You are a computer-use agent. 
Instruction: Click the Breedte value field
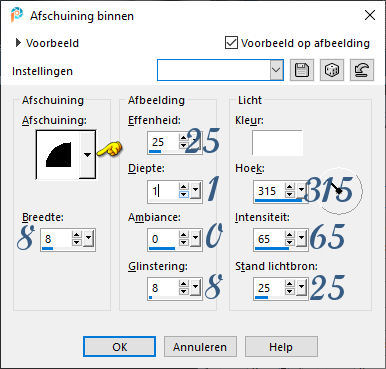coord(56,239)
